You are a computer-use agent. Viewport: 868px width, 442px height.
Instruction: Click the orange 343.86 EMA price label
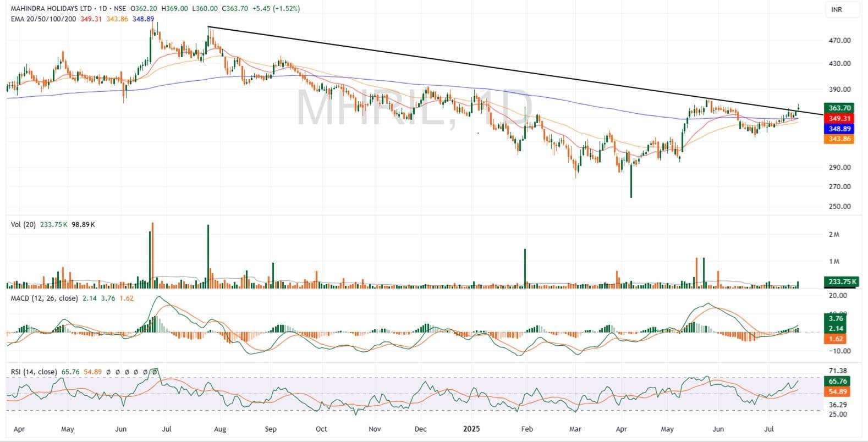tap(839, 140)
